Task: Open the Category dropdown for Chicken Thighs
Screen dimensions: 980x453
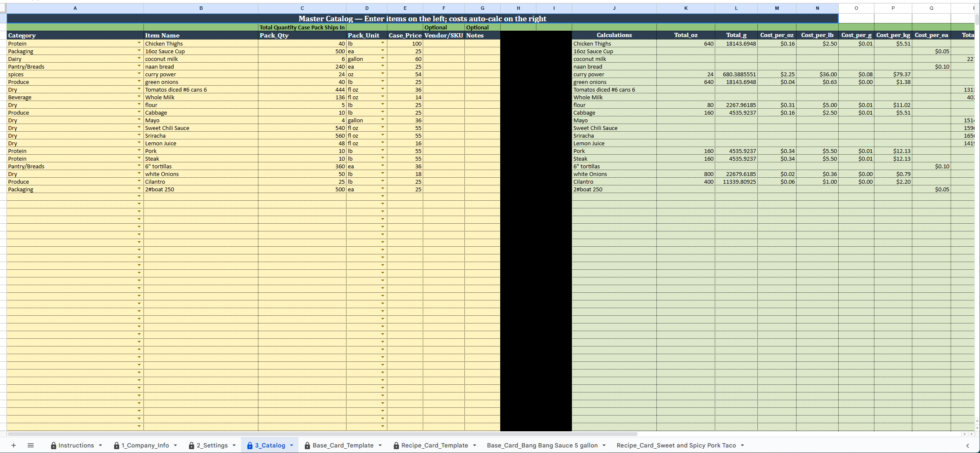Action: [x=139, y=43]
